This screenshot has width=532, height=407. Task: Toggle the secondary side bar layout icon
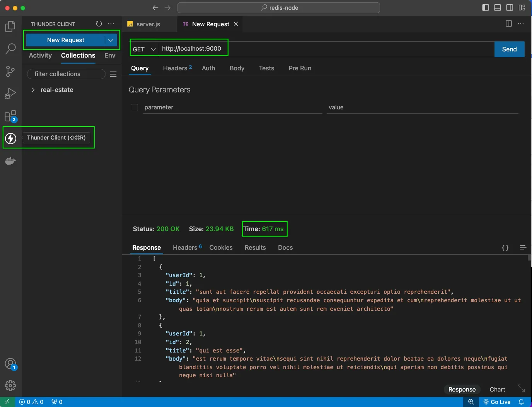coord(510,8)
